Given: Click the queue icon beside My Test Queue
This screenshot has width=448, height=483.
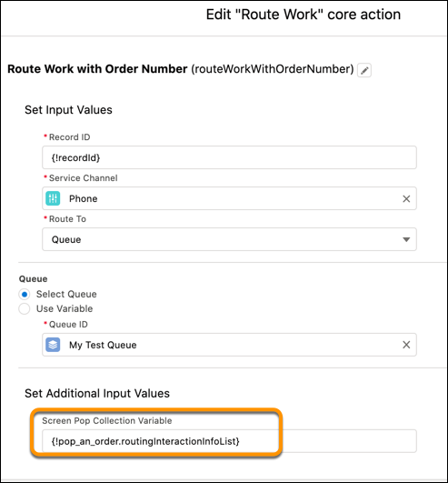Looking at the screenshot, I should 53,345.
